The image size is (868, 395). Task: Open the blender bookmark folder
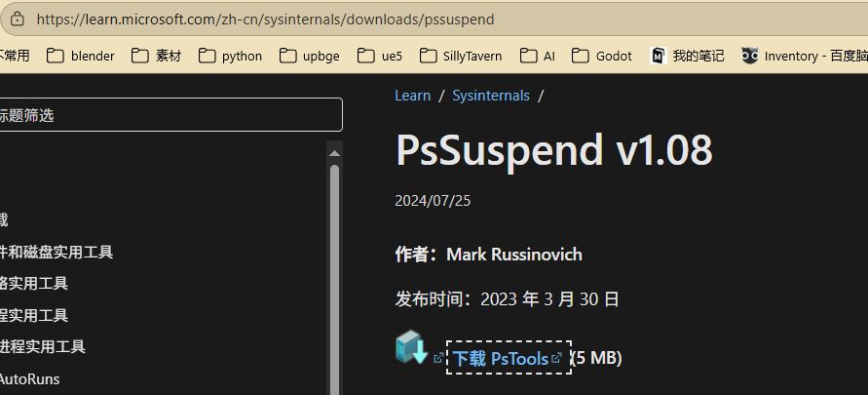tap(82, 56)
